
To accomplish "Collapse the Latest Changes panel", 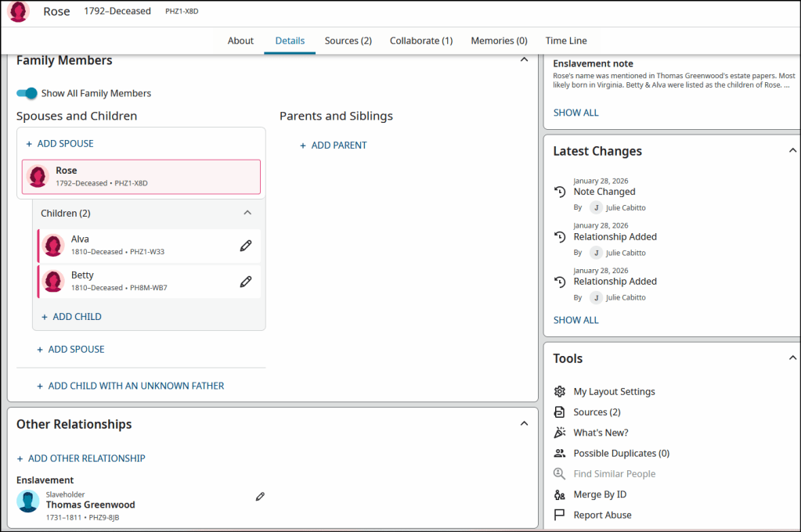I will [792, 150].
